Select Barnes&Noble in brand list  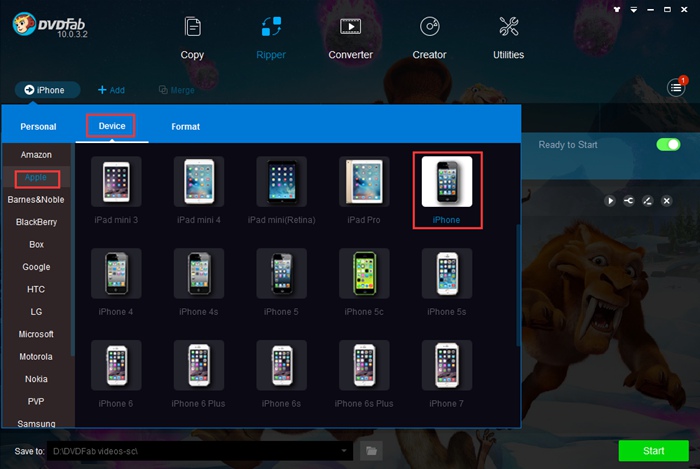tap(36, 200)
